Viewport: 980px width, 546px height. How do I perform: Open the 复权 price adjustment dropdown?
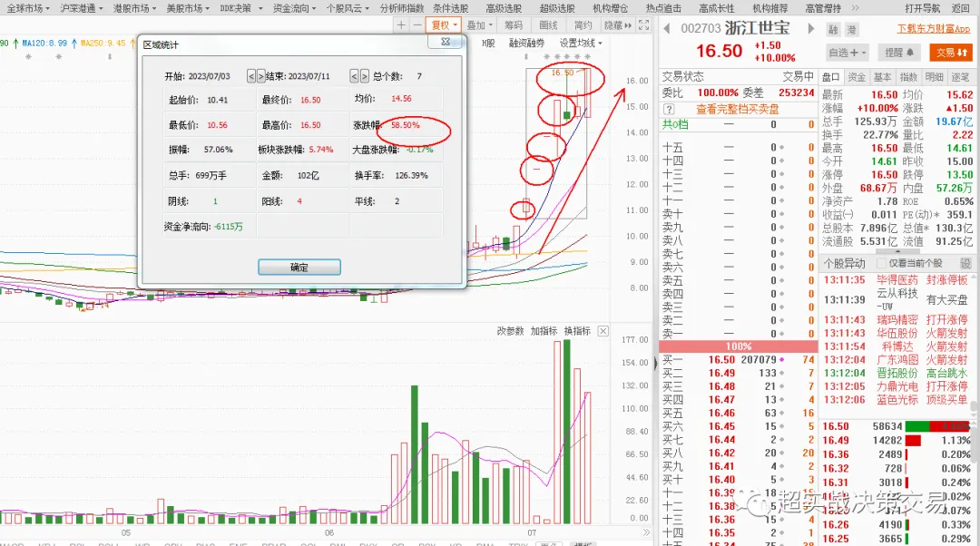(x=444, y=25)
